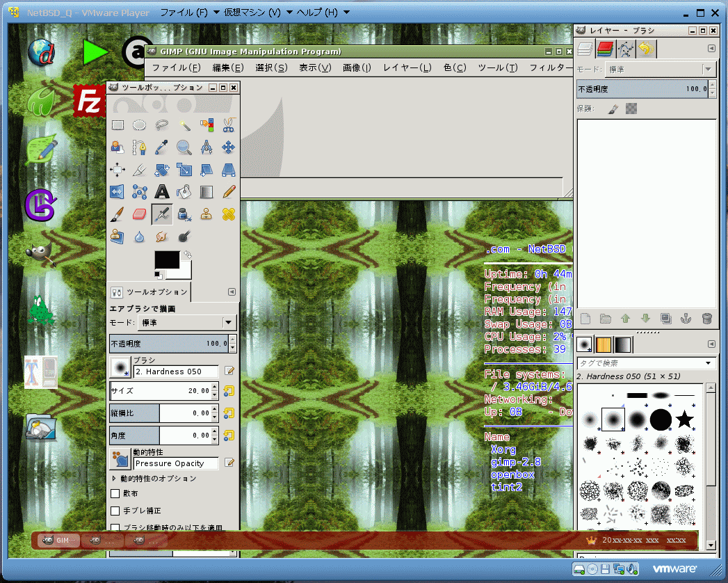
Task: Open the レイヤー(L) menu
Action: point(406,67)
